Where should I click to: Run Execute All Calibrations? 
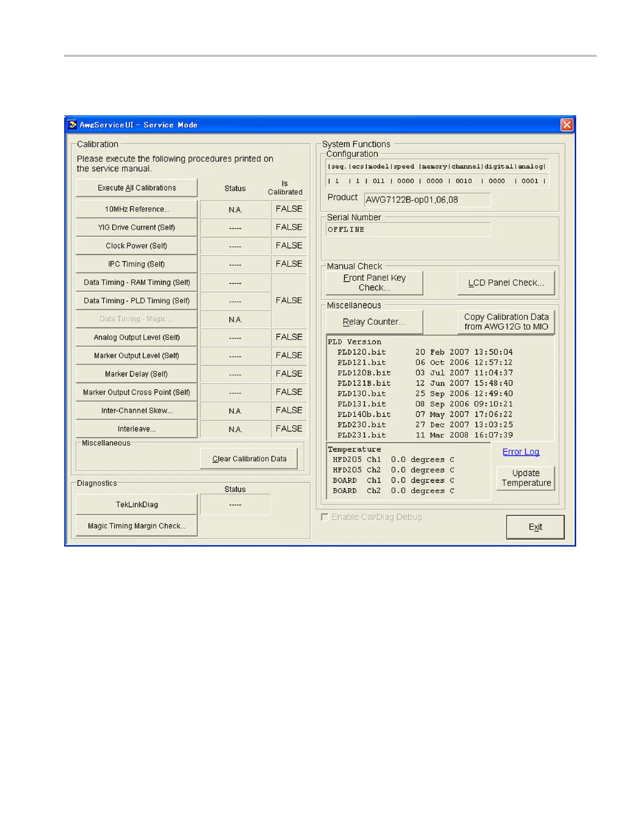tap(137, 188)
